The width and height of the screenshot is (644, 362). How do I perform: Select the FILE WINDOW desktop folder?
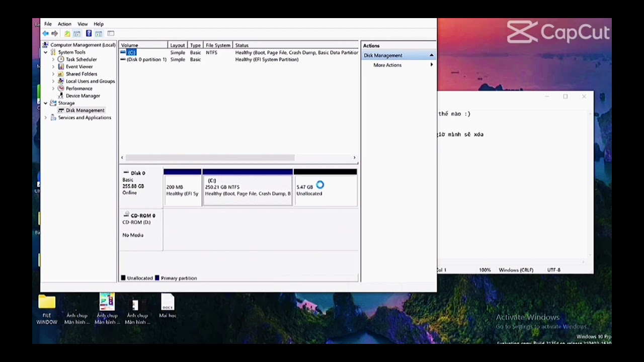[47, 310]
